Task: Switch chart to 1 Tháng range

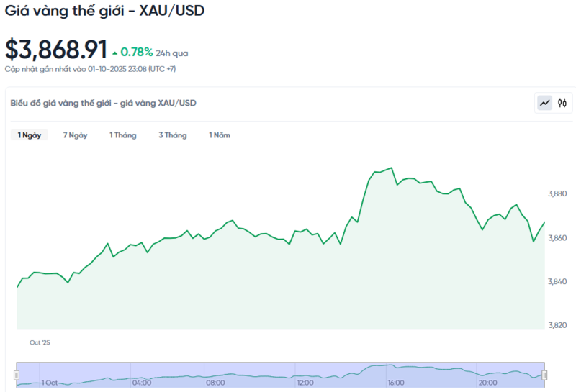Action: tap(122, 135)
